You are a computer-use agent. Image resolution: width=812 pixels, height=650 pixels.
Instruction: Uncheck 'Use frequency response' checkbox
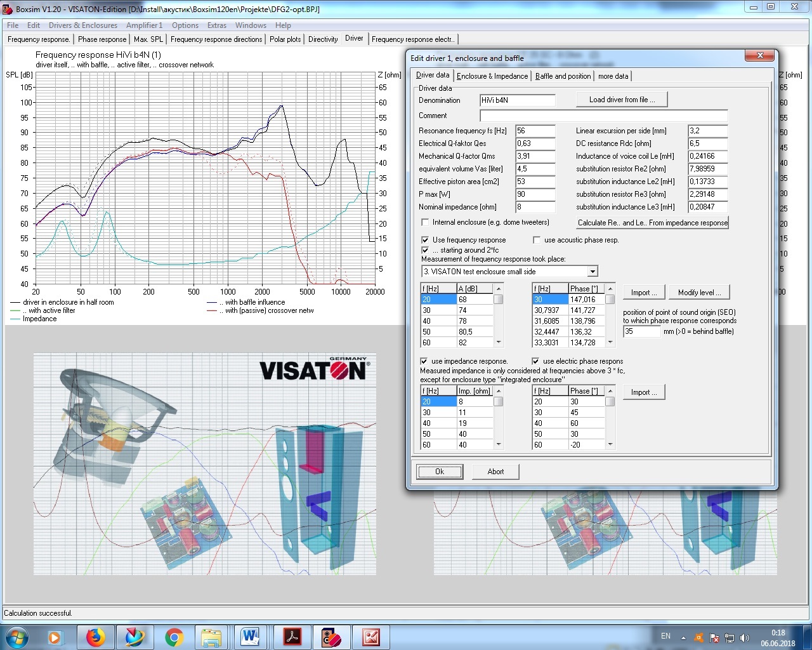click(x=425, y=240)
